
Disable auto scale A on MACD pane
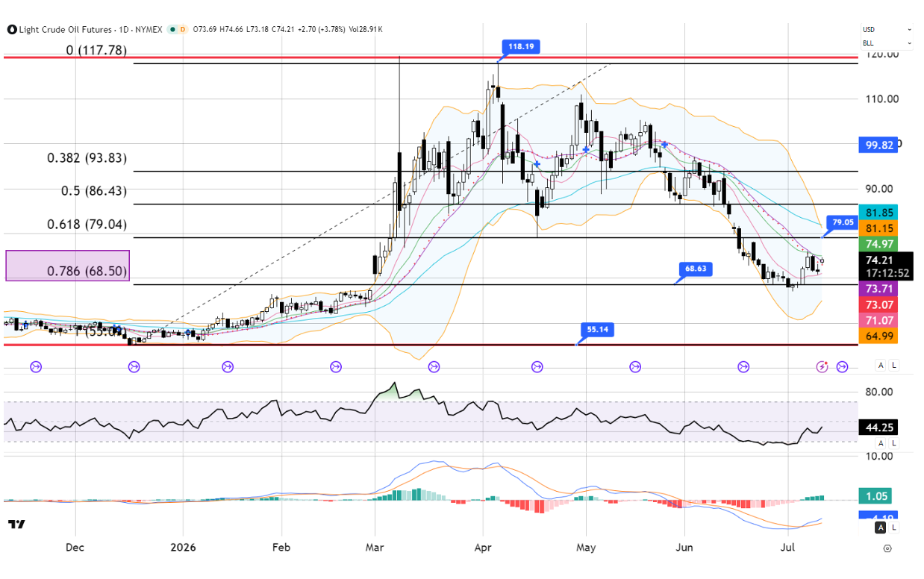click(881, 528)
